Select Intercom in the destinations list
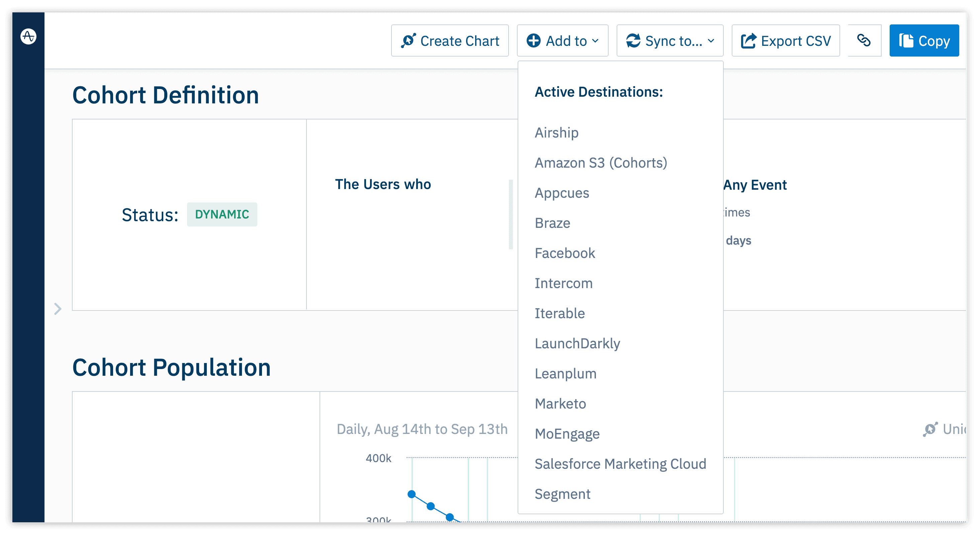This screenshot has width=980, height=535. tap(564, 283)
